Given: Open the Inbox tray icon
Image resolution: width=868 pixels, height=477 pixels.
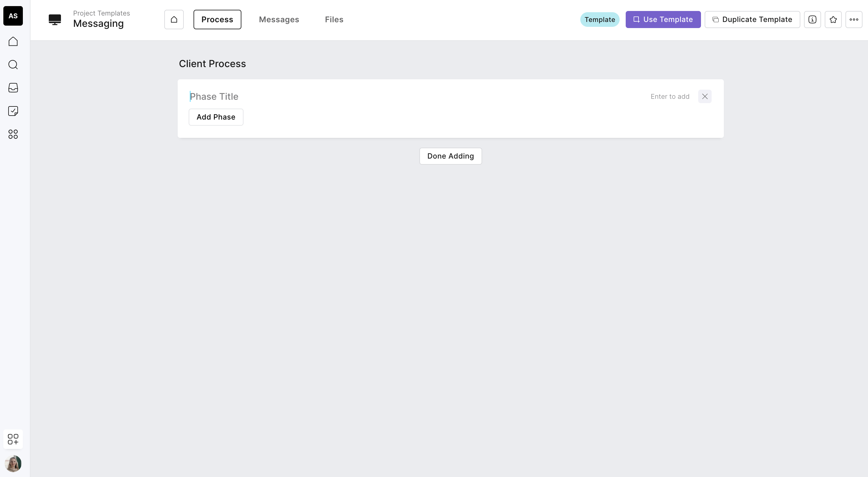Looking at the screenshot, I should click(x=13, y=88).
